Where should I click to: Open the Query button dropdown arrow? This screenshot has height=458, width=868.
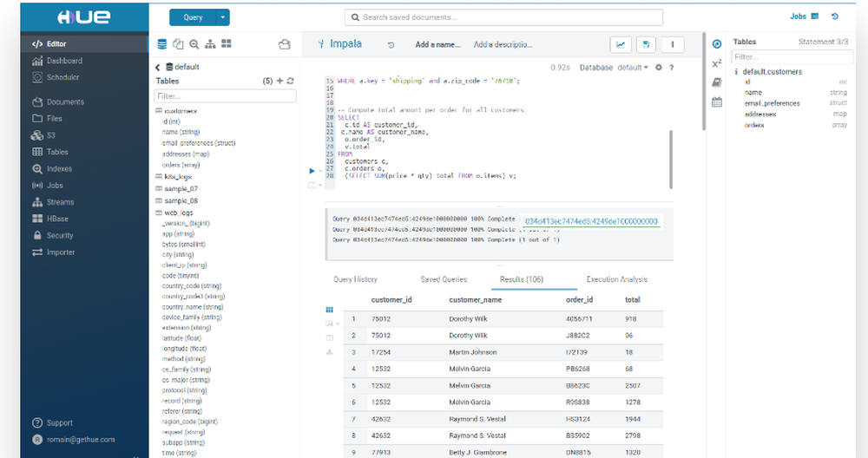223,17
